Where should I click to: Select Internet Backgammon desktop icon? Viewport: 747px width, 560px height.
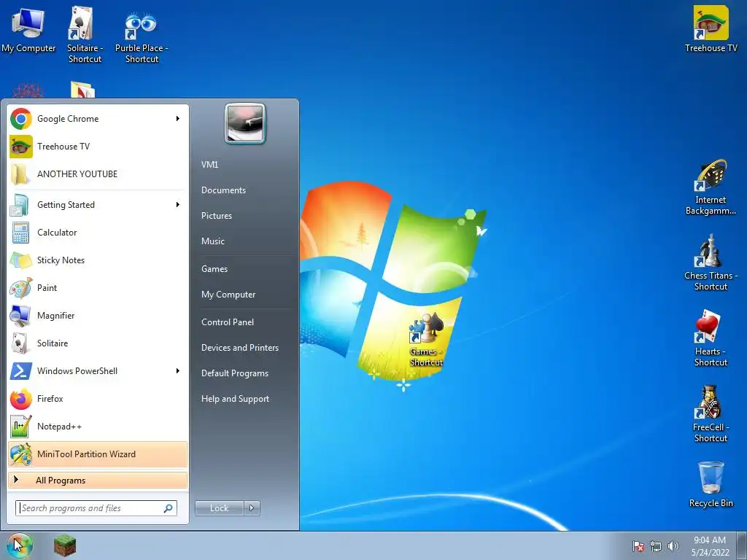711,187
